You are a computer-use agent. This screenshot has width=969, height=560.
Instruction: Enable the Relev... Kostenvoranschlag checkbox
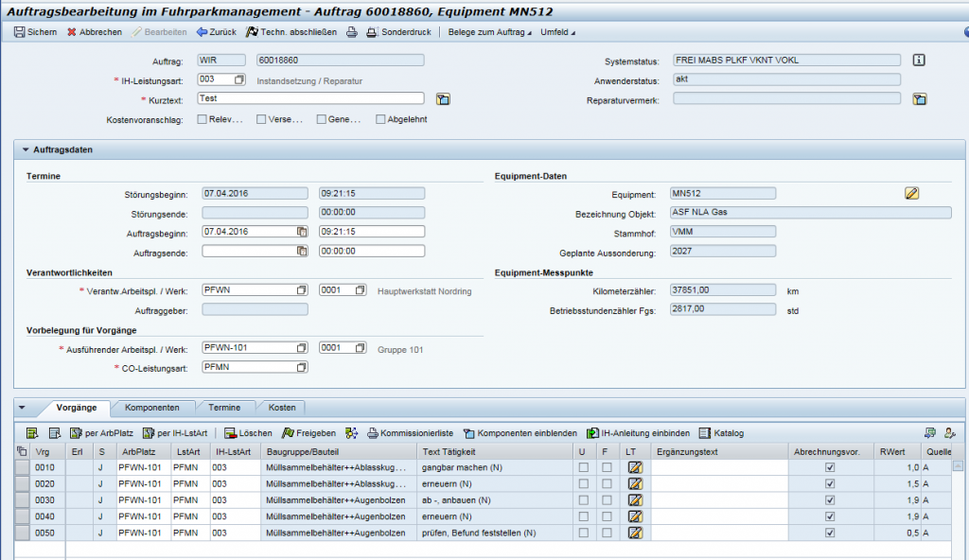203,120
